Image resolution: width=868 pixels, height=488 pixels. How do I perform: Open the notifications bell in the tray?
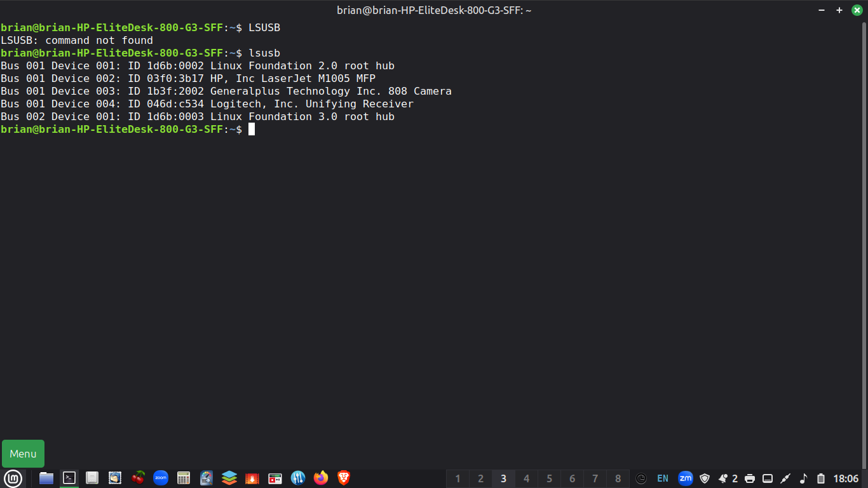pyautogui.click(x=723, y=478)
